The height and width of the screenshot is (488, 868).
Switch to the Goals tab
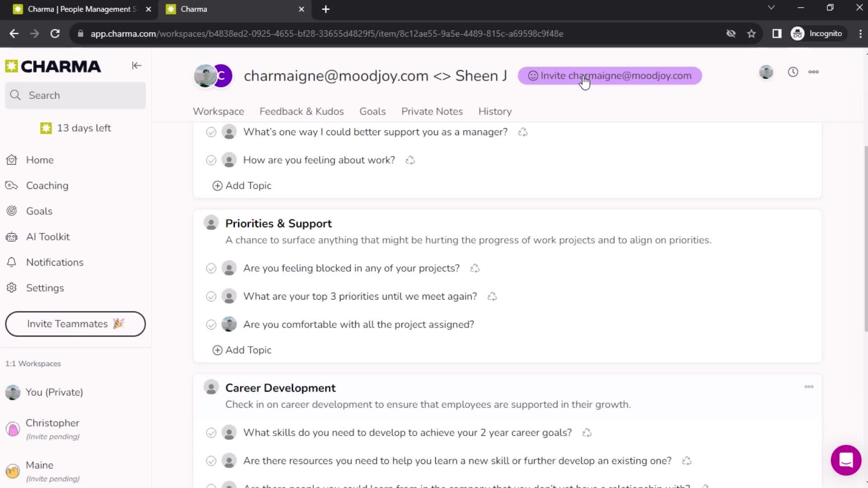tap(372, 112)
